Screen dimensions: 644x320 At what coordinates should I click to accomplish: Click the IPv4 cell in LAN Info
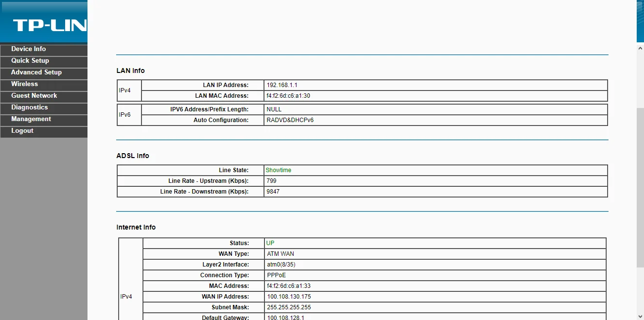pyautogui.click(x=129, y=90)
